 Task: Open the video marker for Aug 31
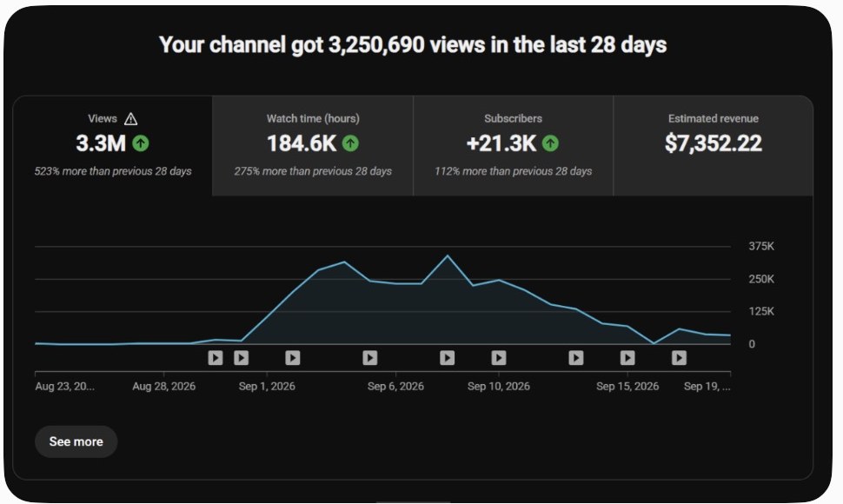242,358
